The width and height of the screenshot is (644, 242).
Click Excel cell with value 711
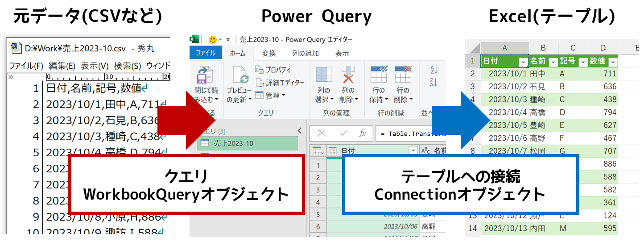pos(603,74)
